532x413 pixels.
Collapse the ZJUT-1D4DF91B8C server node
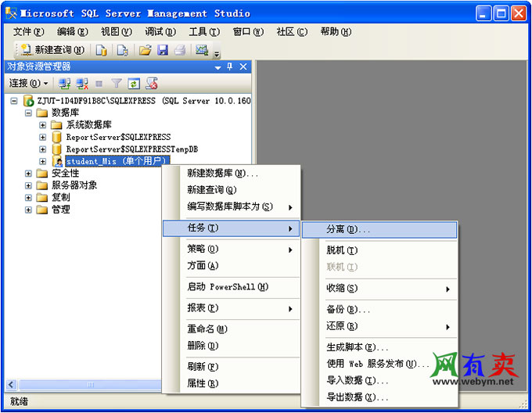point(14,101)
